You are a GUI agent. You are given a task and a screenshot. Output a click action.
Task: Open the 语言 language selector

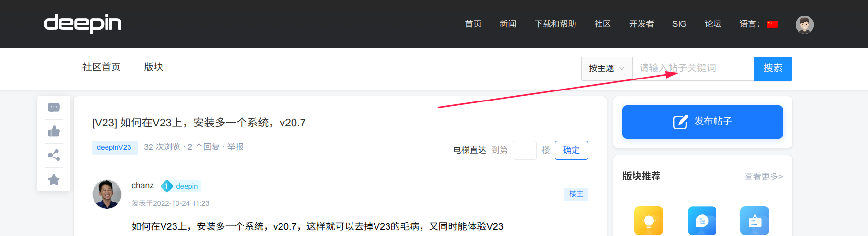[x=759, y=24]
